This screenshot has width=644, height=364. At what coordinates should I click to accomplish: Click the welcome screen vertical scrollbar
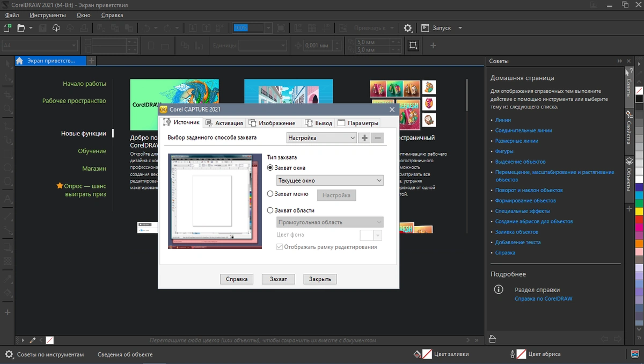click(x=467, y=94)
